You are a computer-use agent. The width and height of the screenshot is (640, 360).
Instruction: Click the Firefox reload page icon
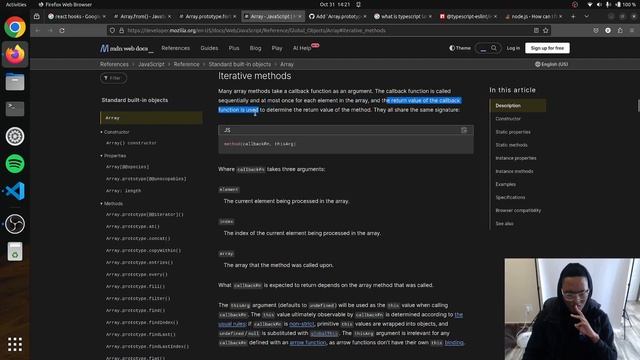62,30
